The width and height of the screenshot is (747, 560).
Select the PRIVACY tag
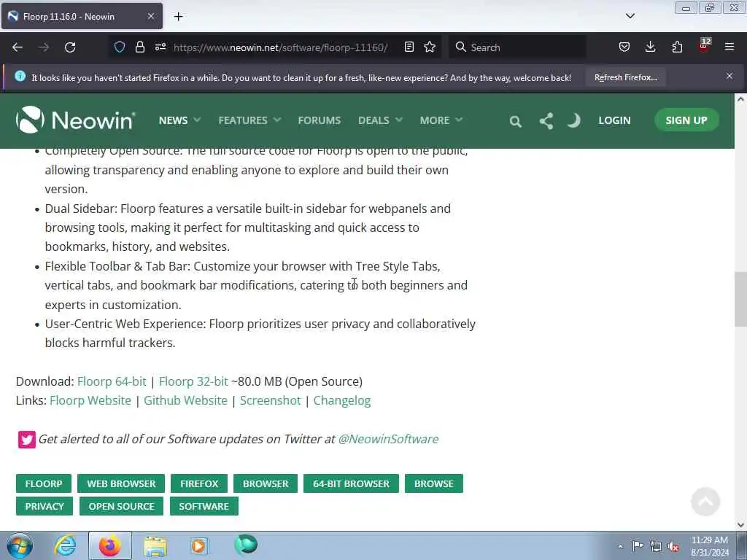pos(44,506)
